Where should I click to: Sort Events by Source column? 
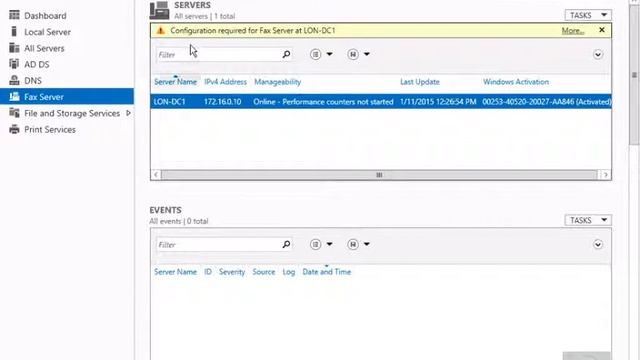coord(264,272)
